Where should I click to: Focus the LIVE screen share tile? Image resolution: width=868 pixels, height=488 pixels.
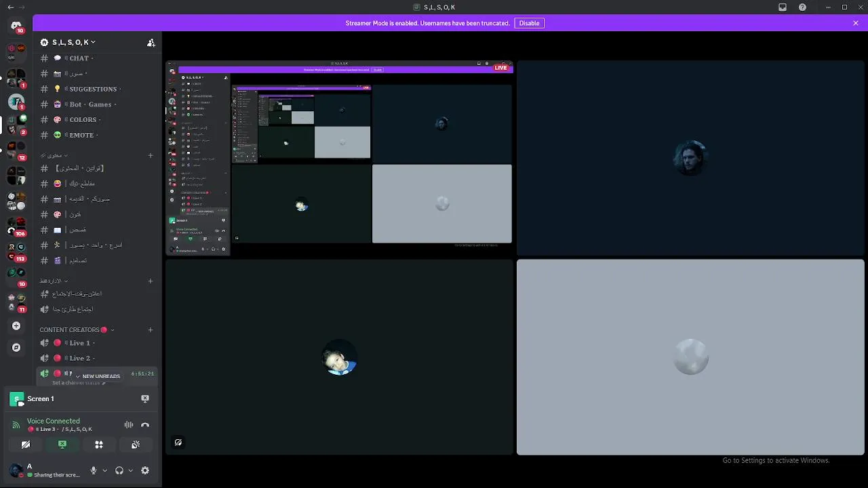click(x=339, y=159)
